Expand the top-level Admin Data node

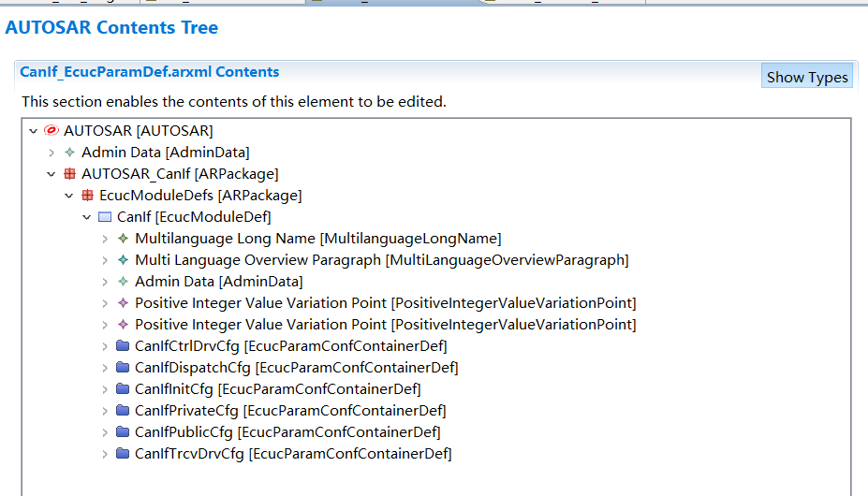[x=51, y=153]
